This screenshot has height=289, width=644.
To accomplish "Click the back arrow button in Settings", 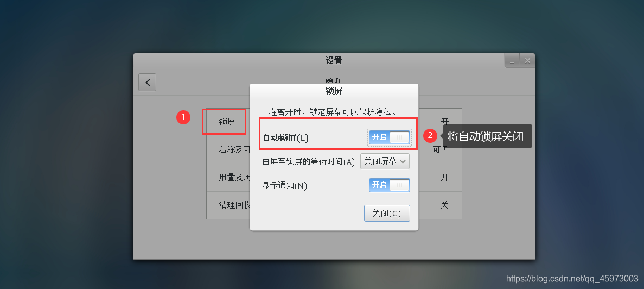I will (148, 82).
